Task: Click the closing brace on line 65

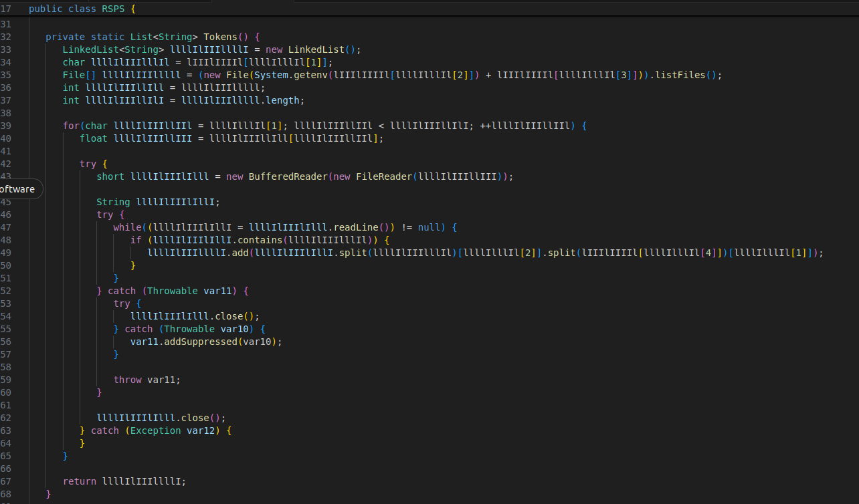Action: coord(66,456)
